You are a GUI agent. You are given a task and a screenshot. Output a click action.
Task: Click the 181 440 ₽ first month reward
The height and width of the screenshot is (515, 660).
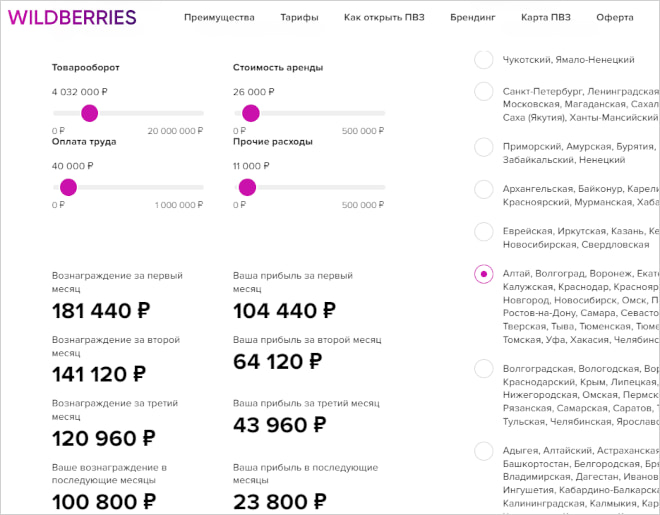point(101,311)
